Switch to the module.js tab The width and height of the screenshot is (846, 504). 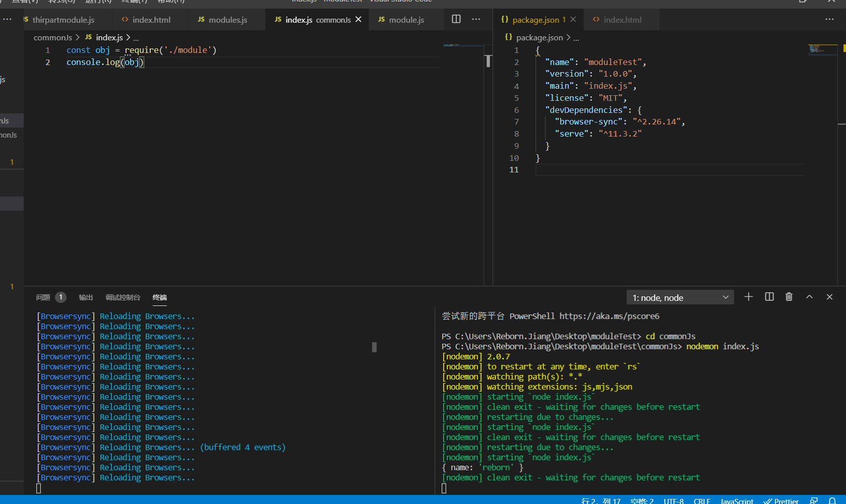coord(407,20)
